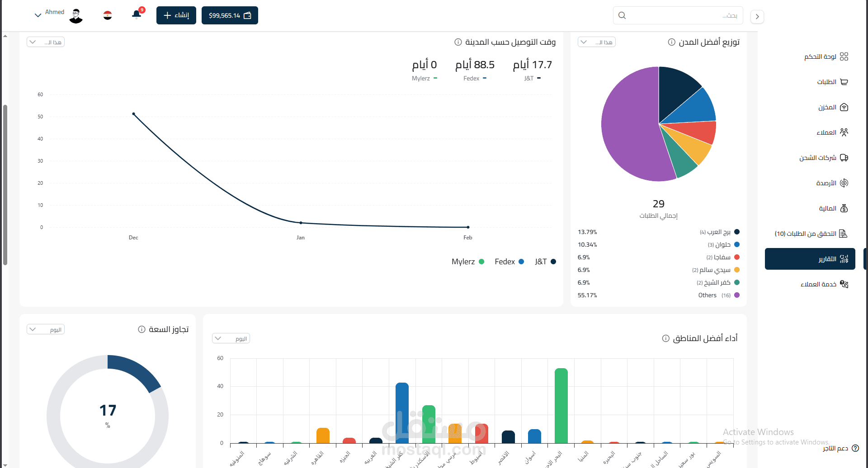Screen dimensions: 868x468
Task: Open the period dropdown in the توزيع أفضل المدن card
Action: tap(597, 42)
